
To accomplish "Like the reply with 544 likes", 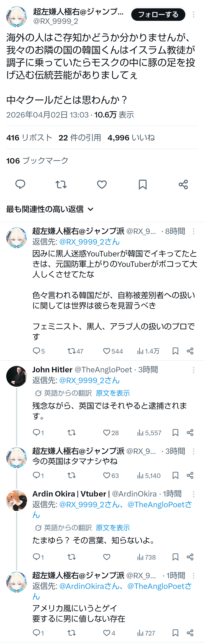I will 107,351.
